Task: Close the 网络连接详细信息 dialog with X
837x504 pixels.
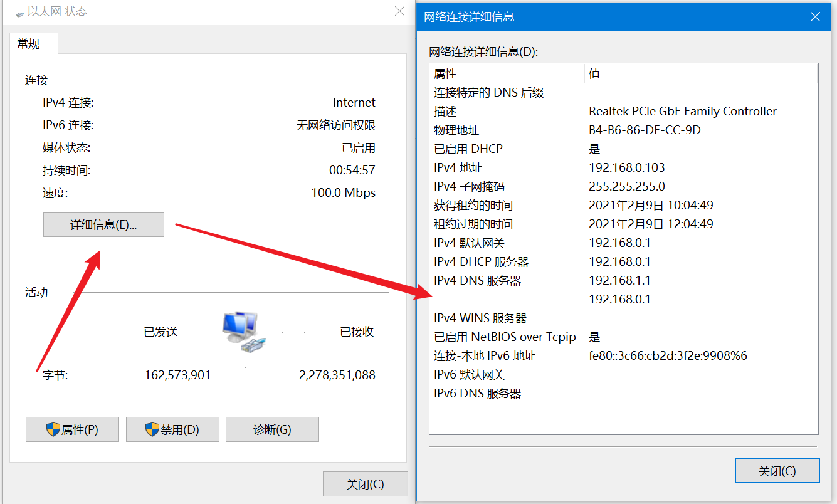Action: (815, 17)
